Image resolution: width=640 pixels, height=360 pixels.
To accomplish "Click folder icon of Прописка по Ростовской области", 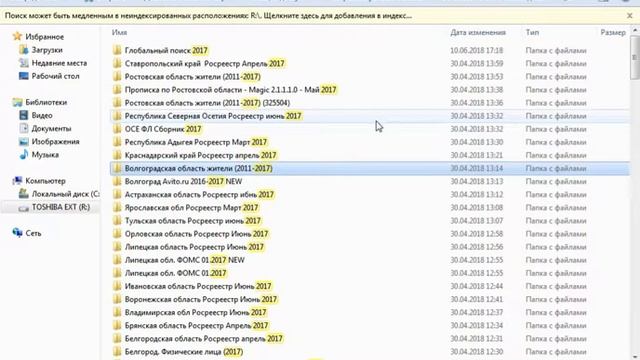I will [x=117, y=89].
